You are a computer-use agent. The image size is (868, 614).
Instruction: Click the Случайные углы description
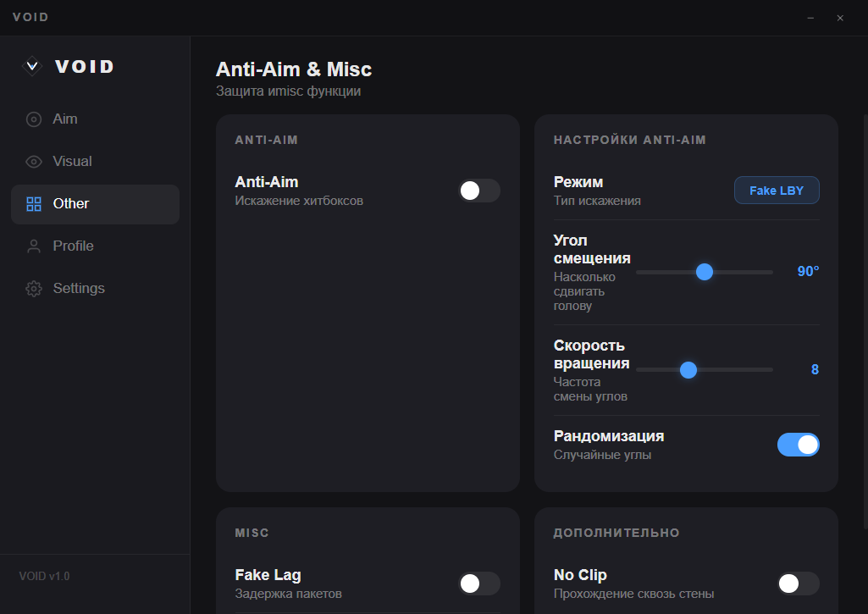pos(602,455)
